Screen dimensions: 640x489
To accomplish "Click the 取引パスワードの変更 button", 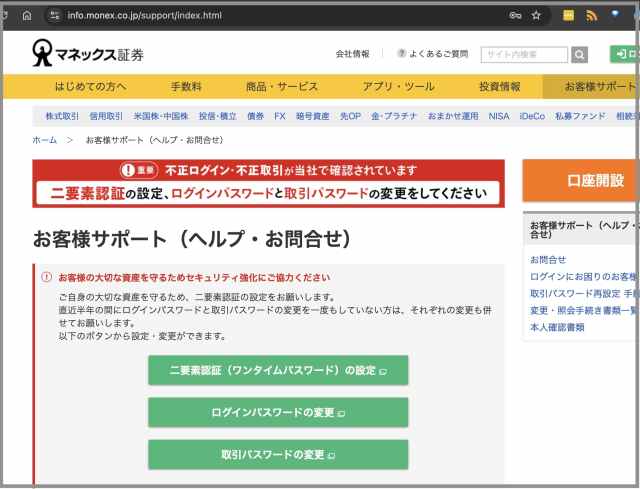I will click(x=278, y=454).
